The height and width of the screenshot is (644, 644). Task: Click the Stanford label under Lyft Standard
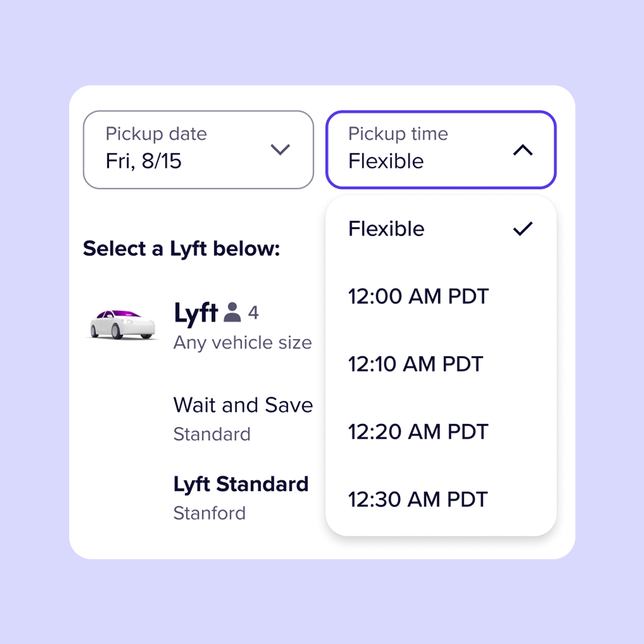209,513
